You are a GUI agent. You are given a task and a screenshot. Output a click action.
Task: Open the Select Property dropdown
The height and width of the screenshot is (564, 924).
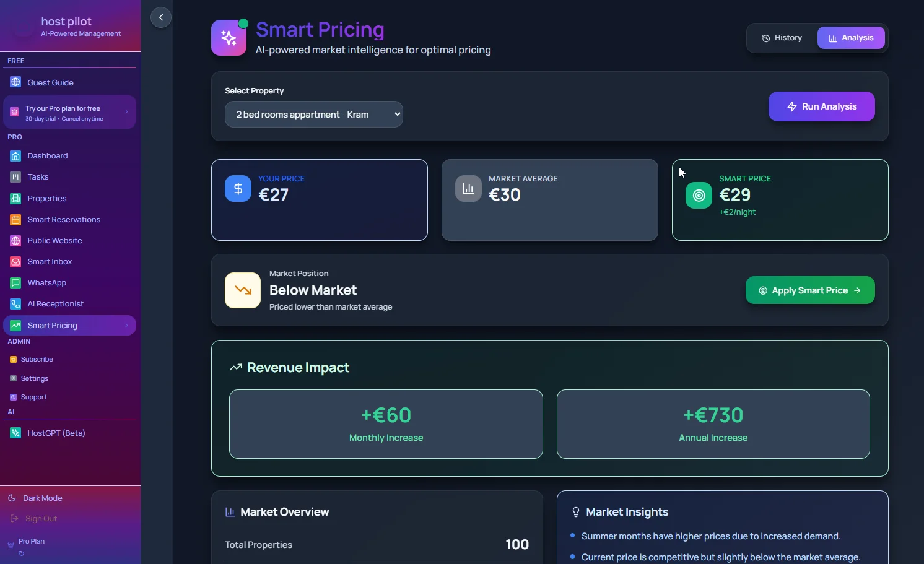pyautogui.click(x=314, y=115)
